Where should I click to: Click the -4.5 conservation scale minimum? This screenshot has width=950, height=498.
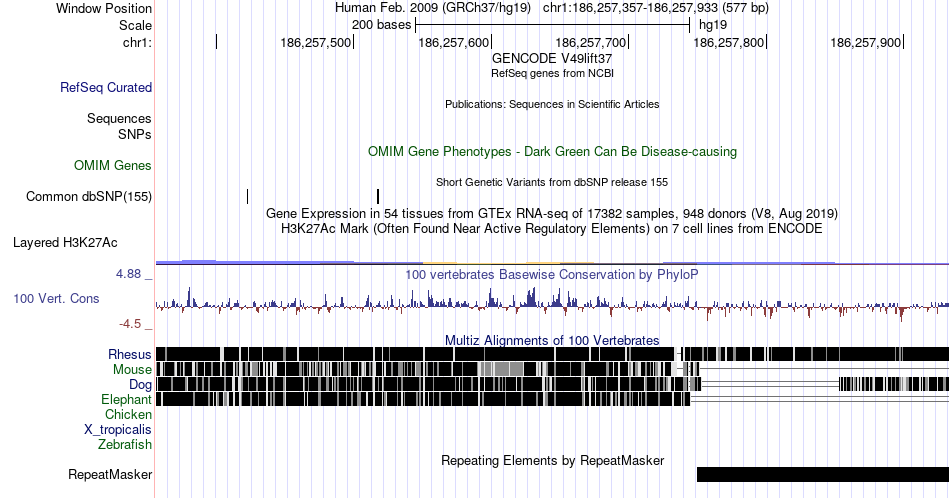(130, 324)
